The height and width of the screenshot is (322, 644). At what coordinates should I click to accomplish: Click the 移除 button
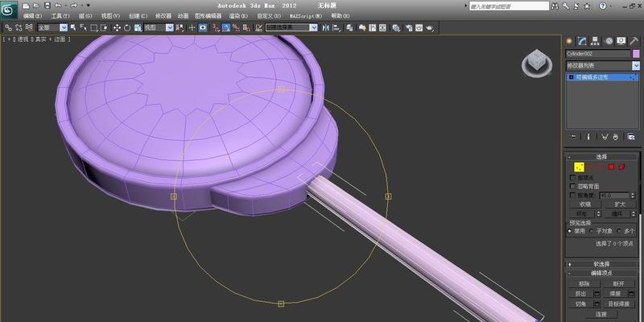pyautogui.click(x=584, y=284)
